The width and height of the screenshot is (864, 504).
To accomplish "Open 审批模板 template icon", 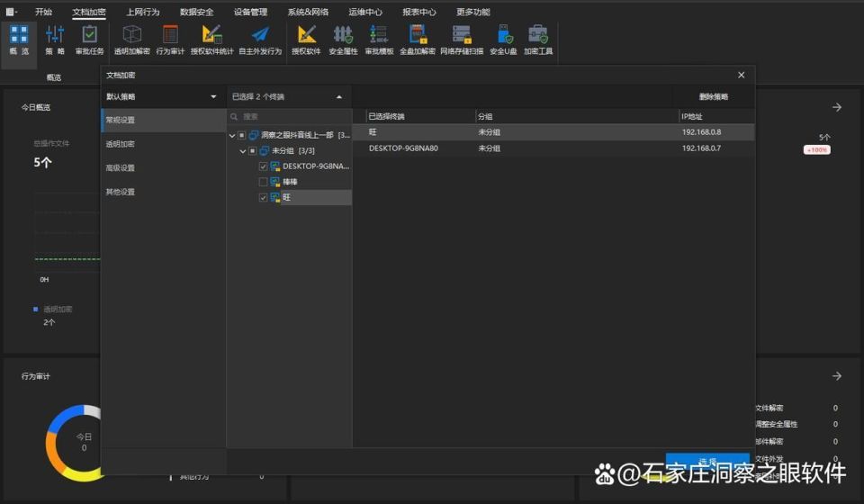I will pyautogui.click(x=379, y=35).
